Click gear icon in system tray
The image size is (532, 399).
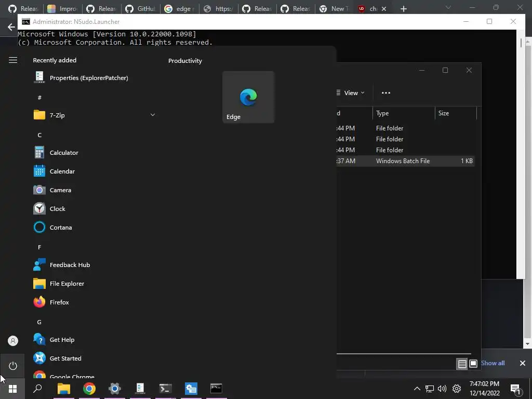[x=457, y=389]
